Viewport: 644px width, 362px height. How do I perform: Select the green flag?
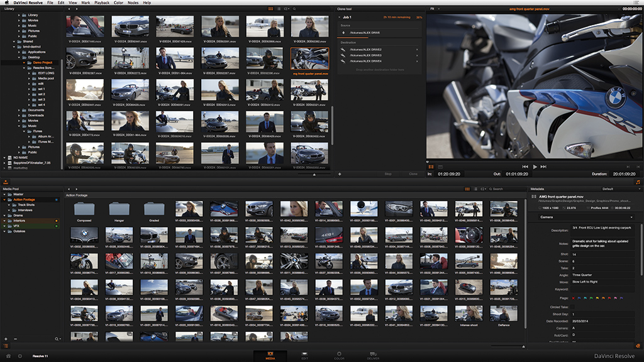(x=591, y=299)
